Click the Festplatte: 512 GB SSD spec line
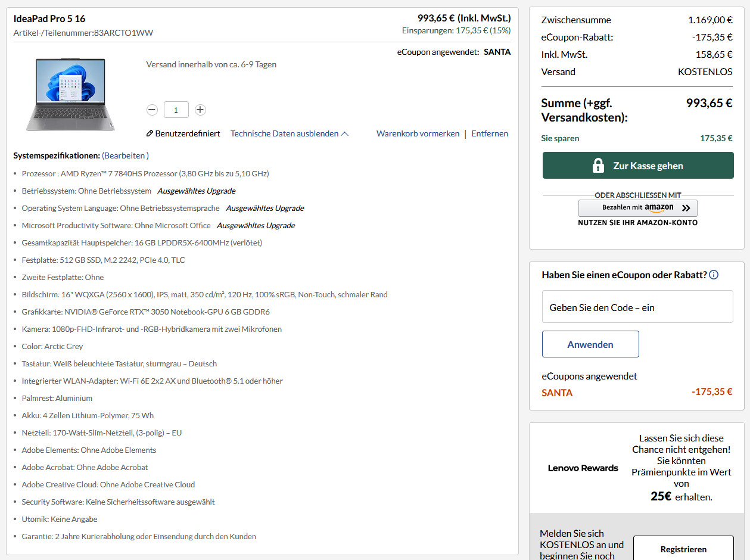The height and width of the screenshot is (560, 750). point(103,260)
